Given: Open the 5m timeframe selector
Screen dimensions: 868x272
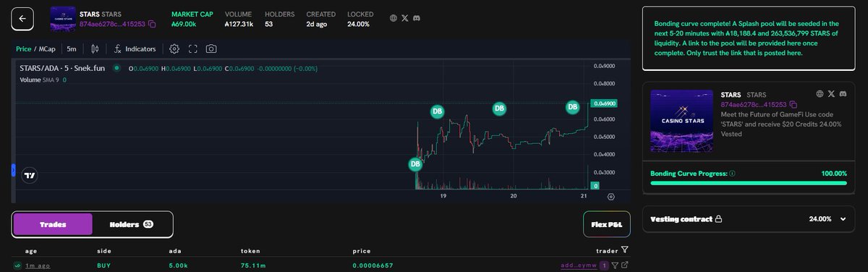Looking at the screenshot, I should coord(72,48).
